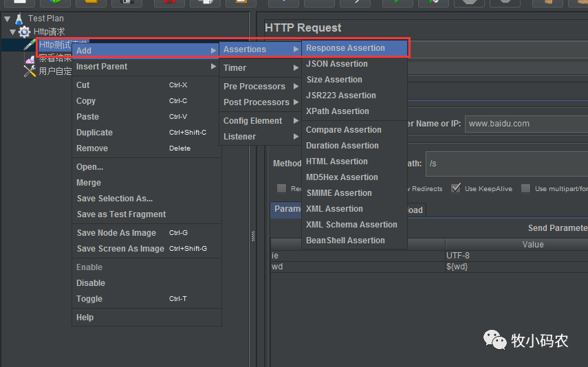
Task: Click the gear icon beside Http请求
Action: pos(24,32)
